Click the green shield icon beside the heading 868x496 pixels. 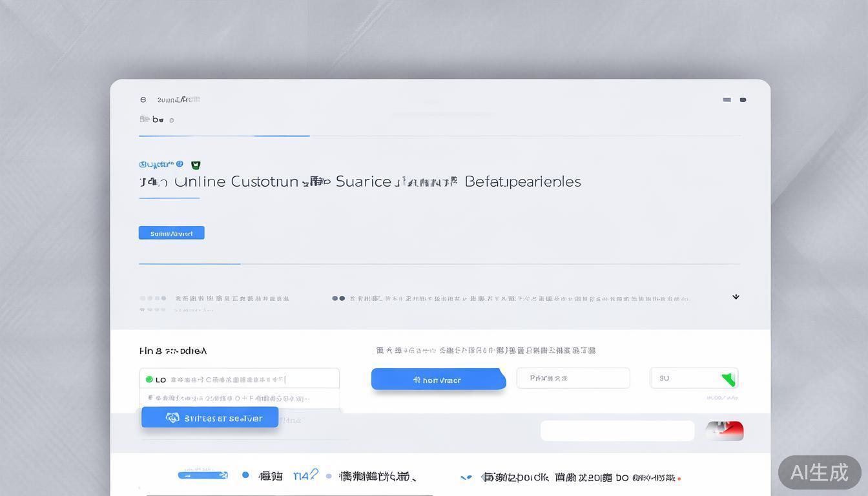(x=196, y=165)
